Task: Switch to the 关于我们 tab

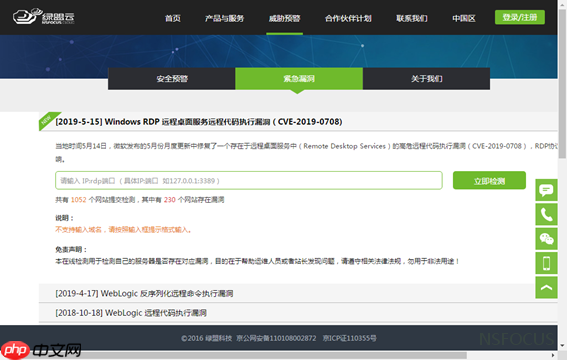Action: coord(426,78)
